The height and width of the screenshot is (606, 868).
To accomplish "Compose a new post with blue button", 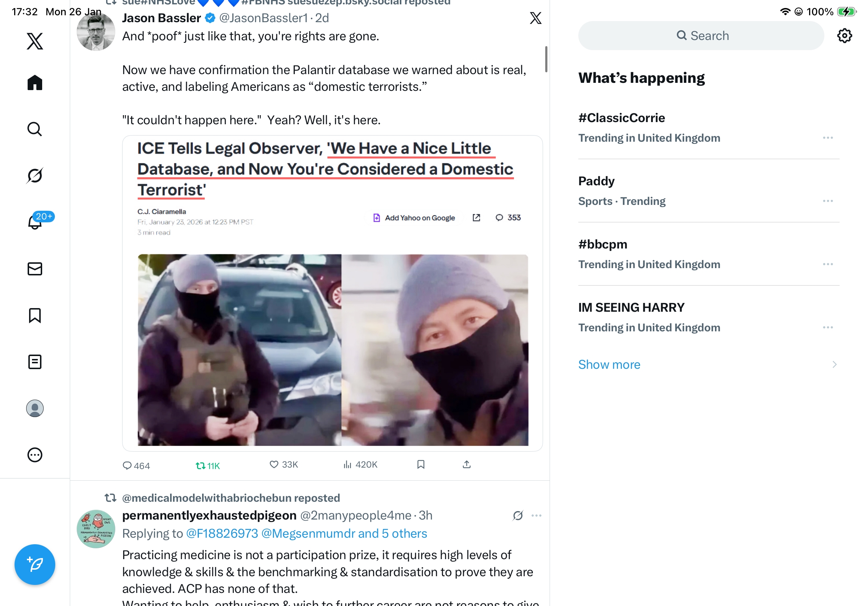I will click(35, 565).
